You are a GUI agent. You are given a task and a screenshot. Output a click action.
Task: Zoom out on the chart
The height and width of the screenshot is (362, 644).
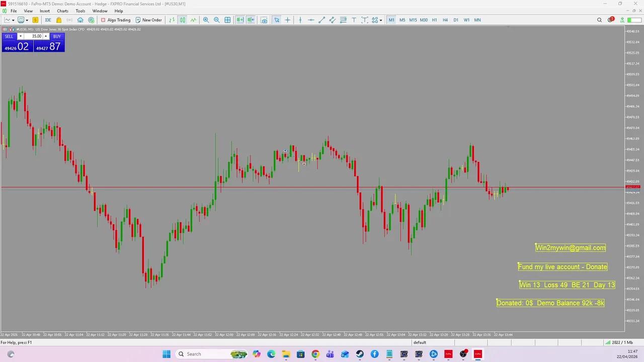coord(217,20)
